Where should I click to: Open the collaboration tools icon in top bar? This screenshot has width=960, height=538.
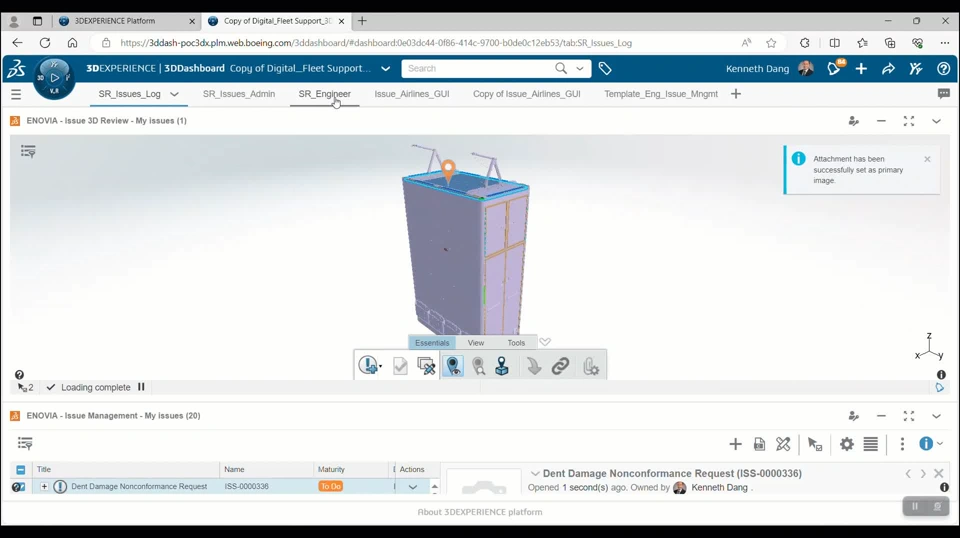coord(916,69)
